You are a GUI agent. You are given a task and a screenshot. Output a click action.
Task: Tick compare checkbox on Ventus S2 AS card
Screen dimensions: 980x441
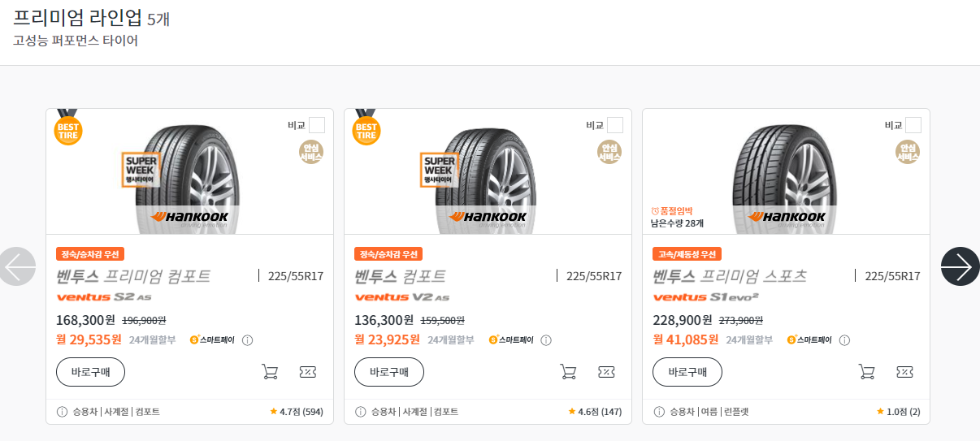click(x=317, y=125)
